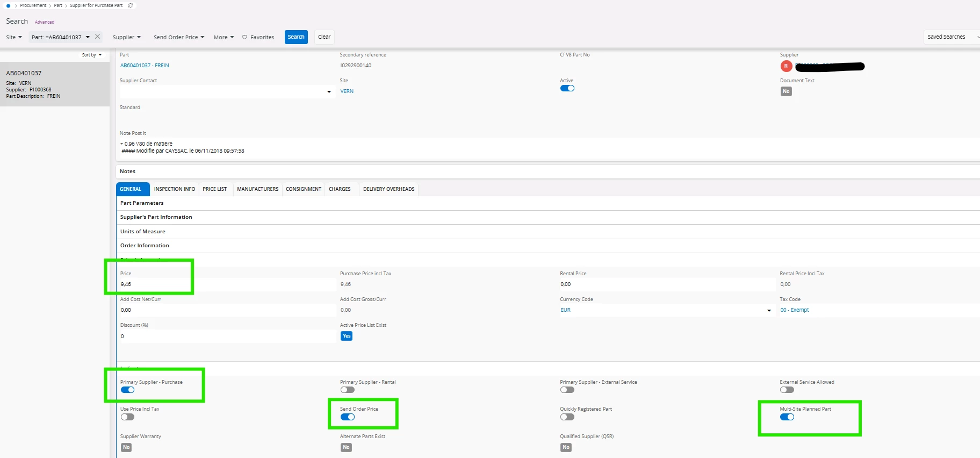Switch to the PRICE LIST tab
Viewport: 980px width, 458px height.
pyautogui.click(x=214, y=189)
